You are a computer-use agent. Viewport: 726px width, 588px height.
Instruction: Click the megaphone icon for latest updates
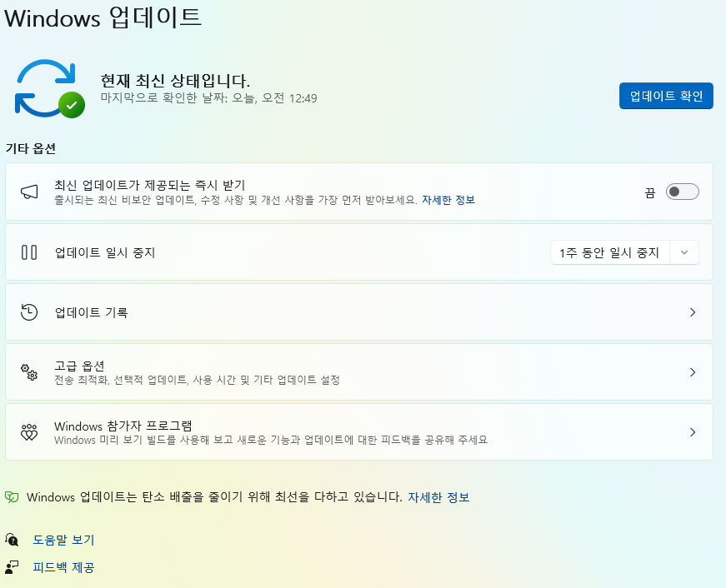(x=29, y=192)
